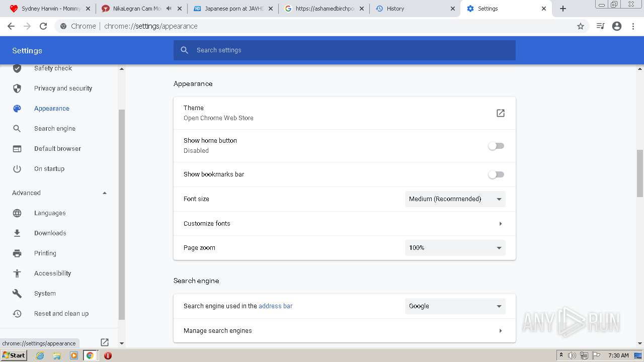Click the Safety check shield icon
This screenshot has height=362, width=644.
coord(17,68)
